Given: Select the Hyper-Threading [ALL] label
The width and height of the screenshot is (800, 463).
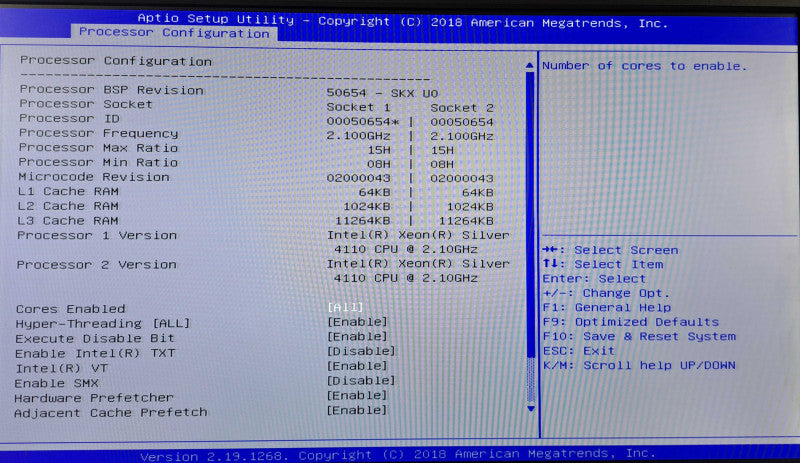Looking at the screenshot, I should click(x=103, y=324).
